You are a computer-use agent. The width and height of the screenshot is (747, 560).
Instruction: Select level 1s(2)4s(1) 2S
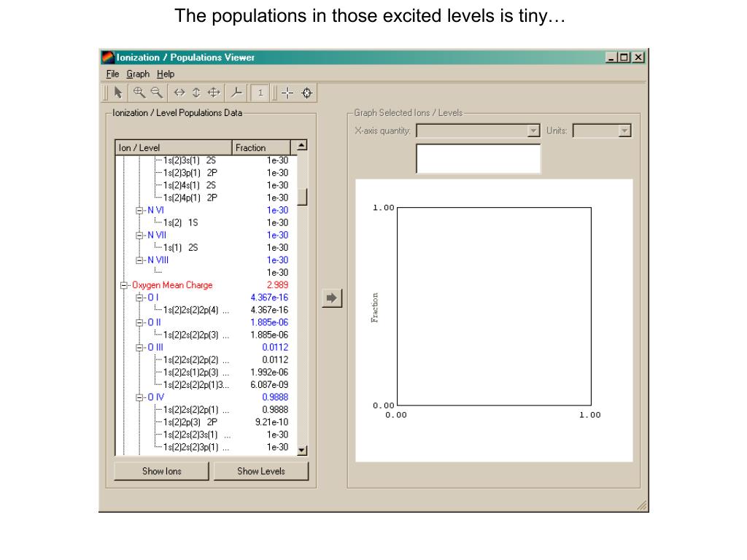click(x=190, y=185)
